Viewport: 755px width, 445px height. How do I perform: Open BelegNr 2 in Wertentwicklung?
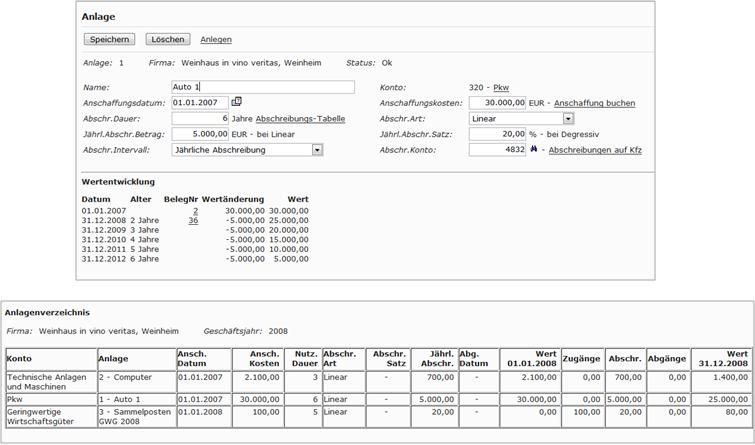[x=195, y=211]
